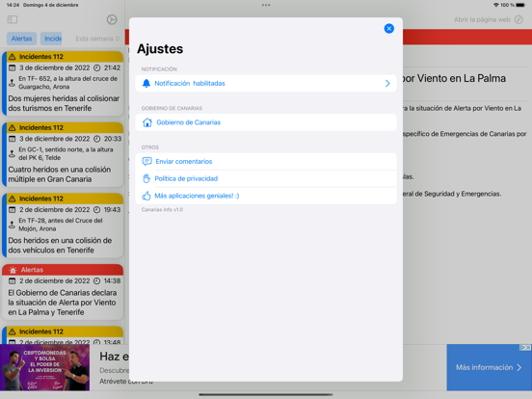Screen dimensions: 532x399
Task: Open Gobierno de Canarias link
Action: tap(266, 122)
